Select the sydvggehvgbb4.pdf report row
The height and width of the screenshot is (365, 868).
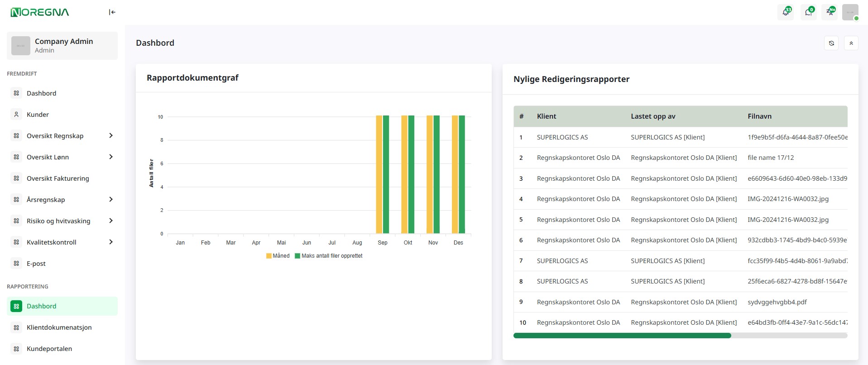[x=777, y=302]
